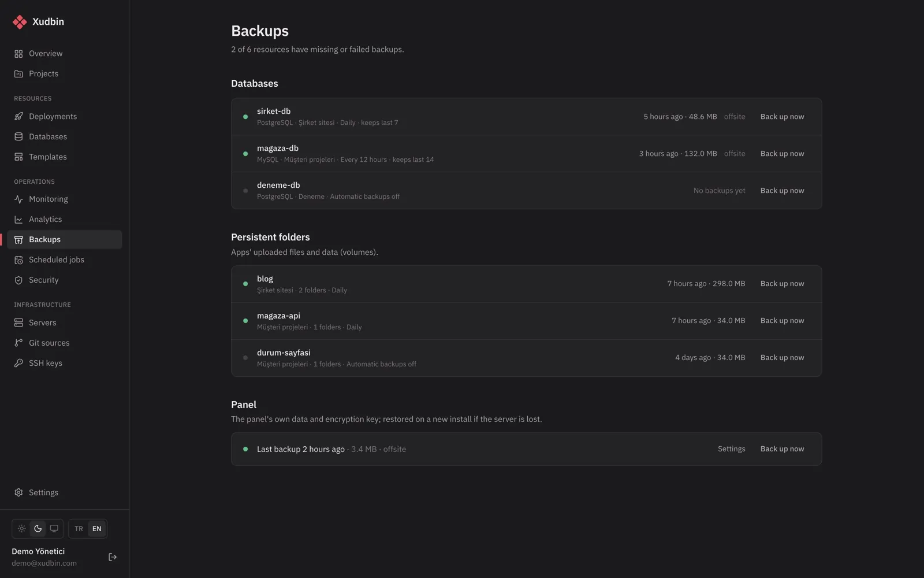Viewport: 924px width, 578px height.
Task: Click the deneme-db database name
Action: point(278,186)
